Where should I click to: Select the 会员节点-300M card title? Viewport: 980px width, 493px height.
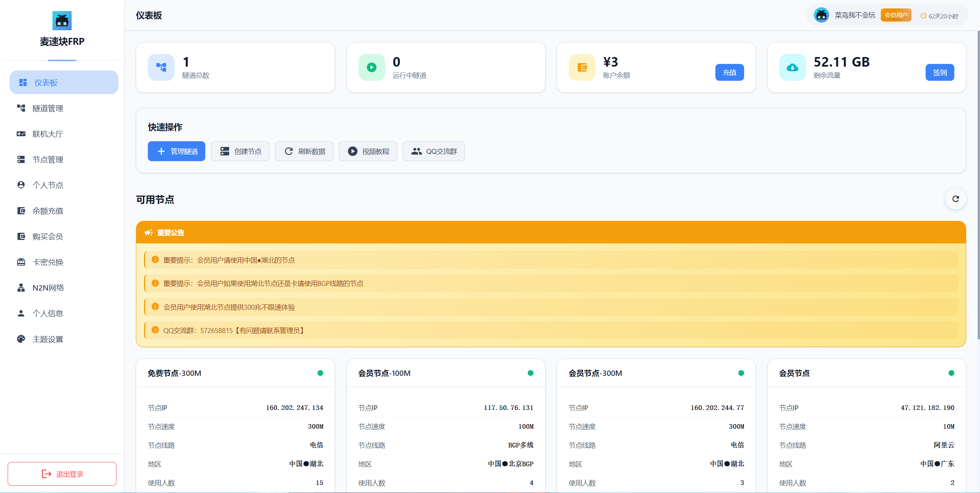(595, 373)
